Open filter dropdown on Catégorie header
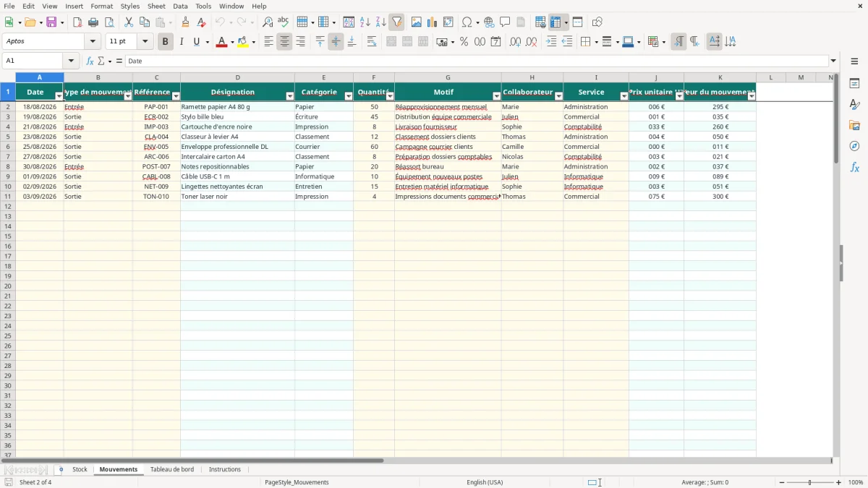868x488 pixels. pyautogui.click(x=349, y=96)
